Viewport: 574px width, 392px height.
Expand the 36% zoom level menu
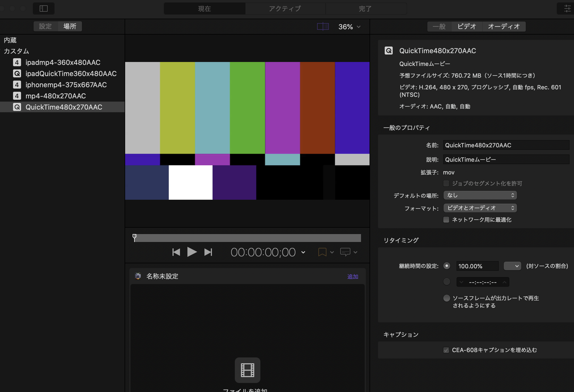pos(349,27)
